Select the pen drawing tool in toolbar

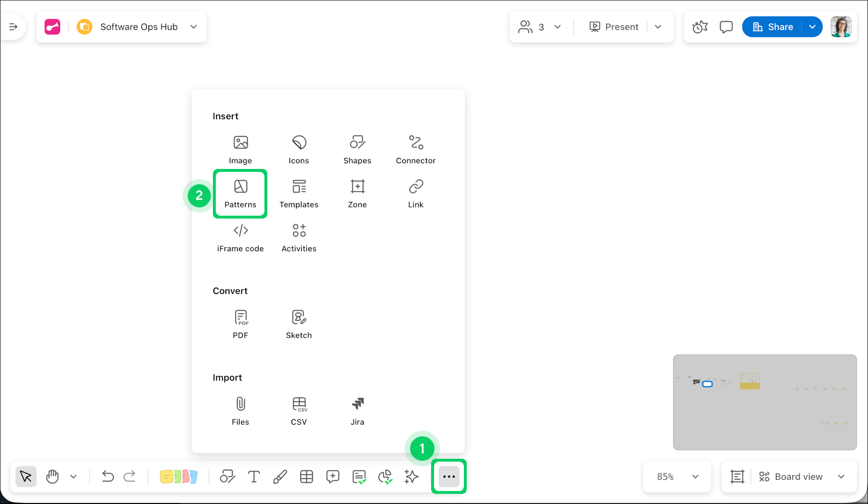click(280, 477)
